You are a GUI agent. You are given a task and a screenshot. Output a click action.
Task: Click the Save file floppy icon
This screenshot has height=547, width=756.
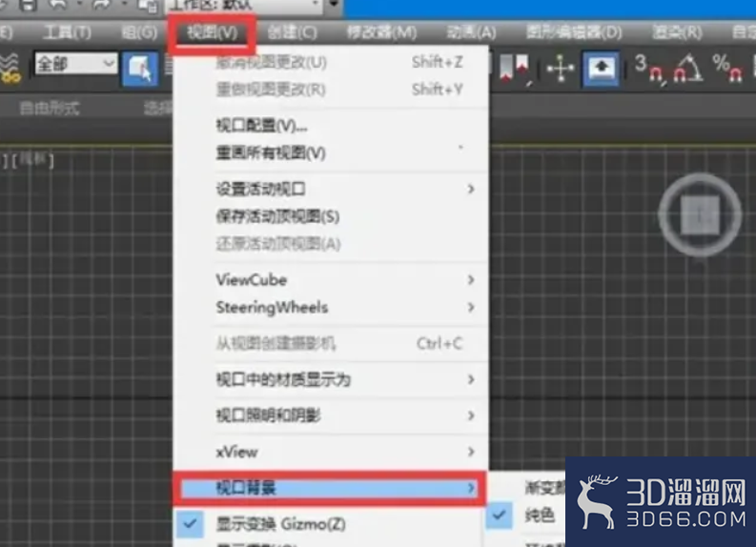pyautogui.click(x=28, y=5)
